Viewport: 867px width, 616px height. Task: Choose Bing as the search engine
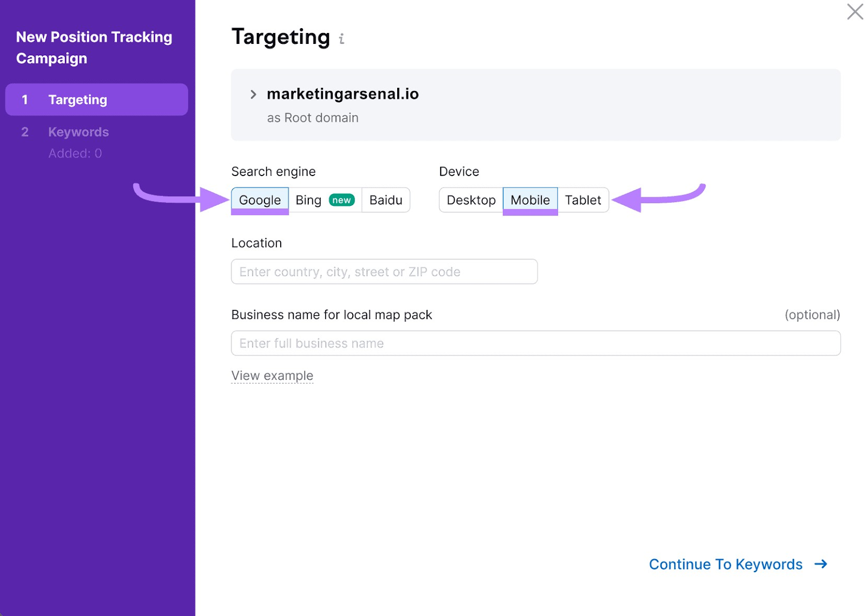pos(308,200)
